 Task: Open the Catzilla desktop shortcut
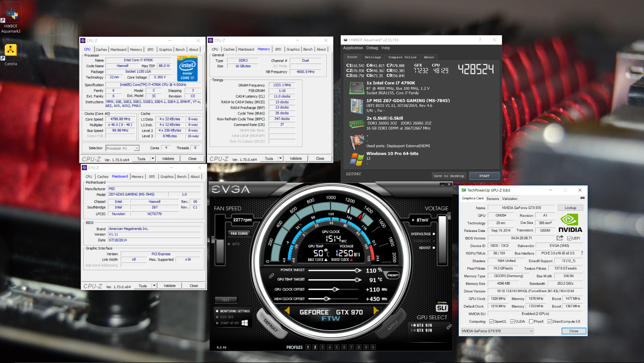pyautogui.click(x=11, y=53)
